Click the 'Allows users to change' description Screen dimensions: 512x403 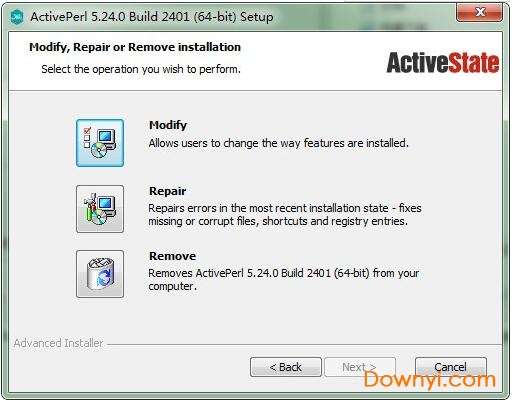click(278, 143)
